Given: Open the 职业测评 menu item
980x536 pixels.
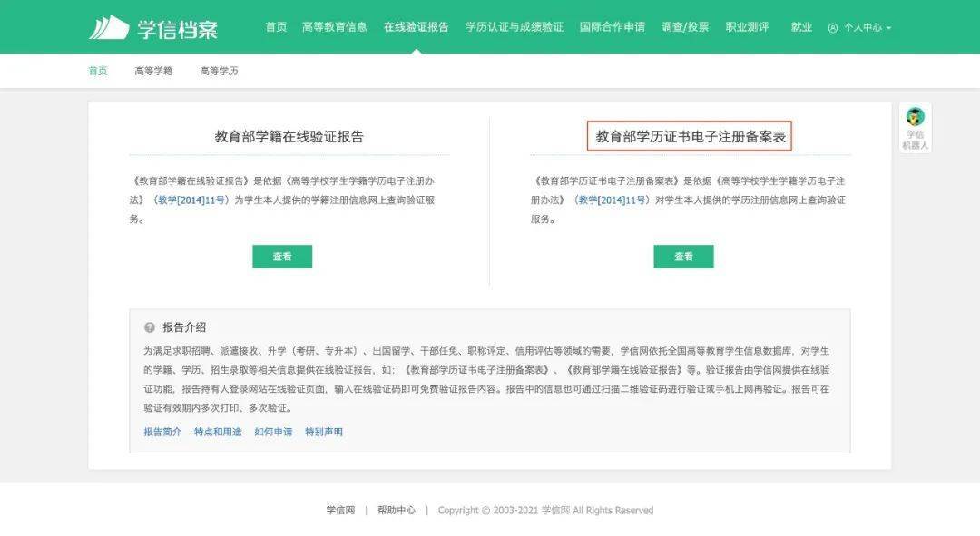Looking at the screenshot, I should tap(748, 27).
